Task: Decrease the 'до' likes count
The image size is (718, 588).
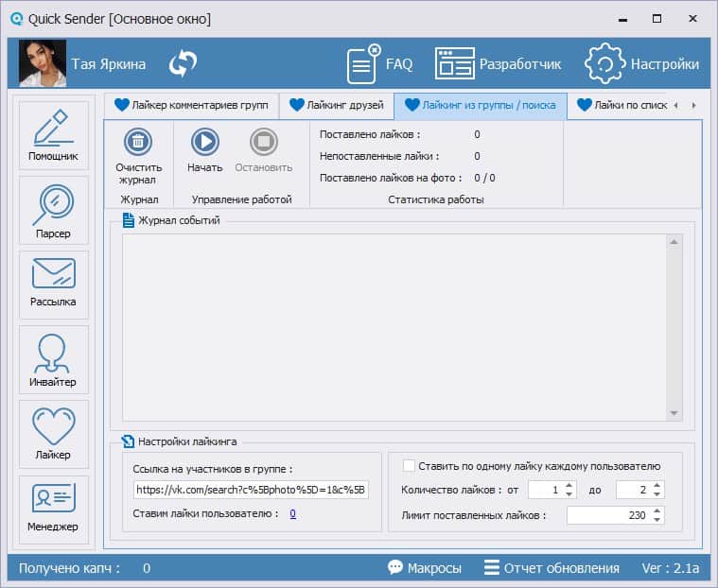Action: [x=657, y=494]
